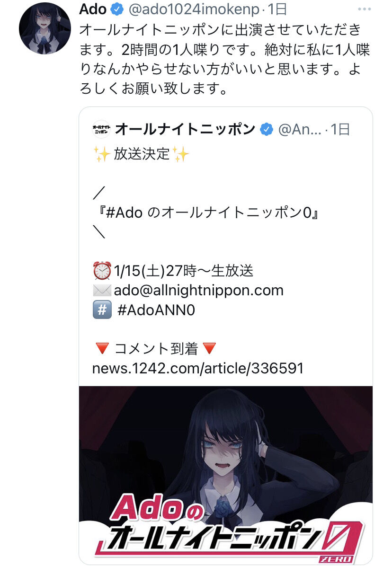Click the オールナイトニッポン account logo avatar
392x566 pixels.
(101, 129)
